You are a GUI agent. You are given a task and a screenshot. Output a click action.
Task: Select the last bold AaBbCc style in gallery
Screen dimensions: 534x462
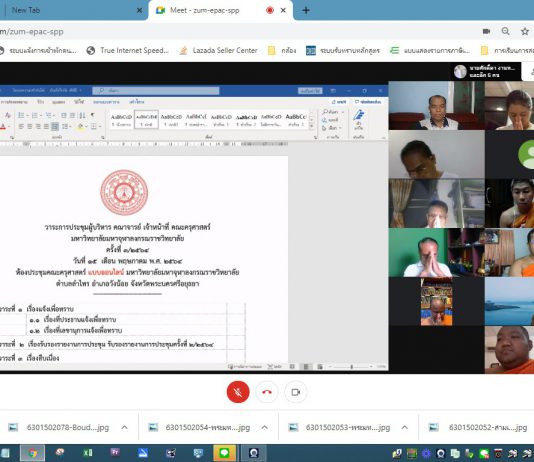click(296, 120)
